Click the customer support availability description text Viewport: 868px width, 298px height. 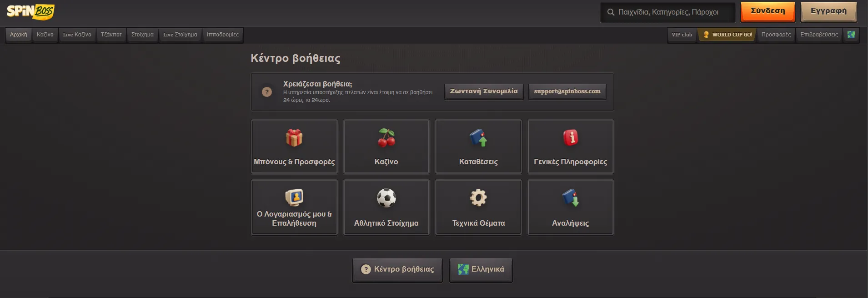pyautogui.click(x=358, y=96)
